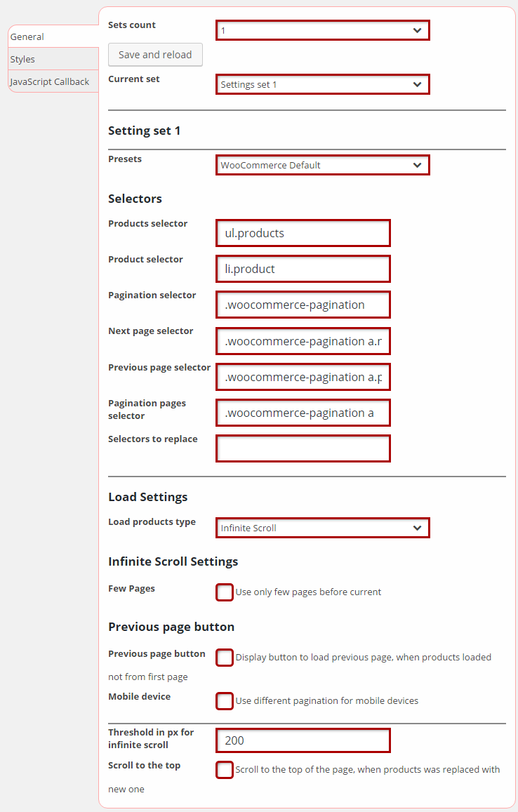518x812 pixels.
Task: Click the empty Selectors to replace field
Action: point(303,448)
